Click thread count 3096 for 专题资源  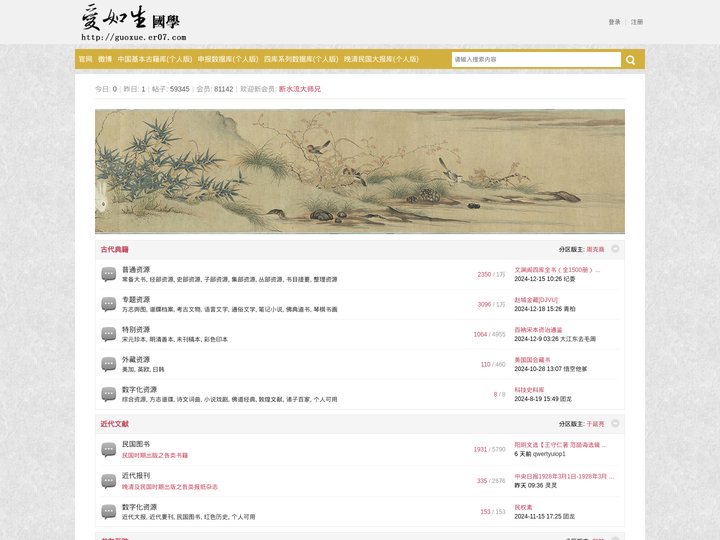tap(484, 304)
